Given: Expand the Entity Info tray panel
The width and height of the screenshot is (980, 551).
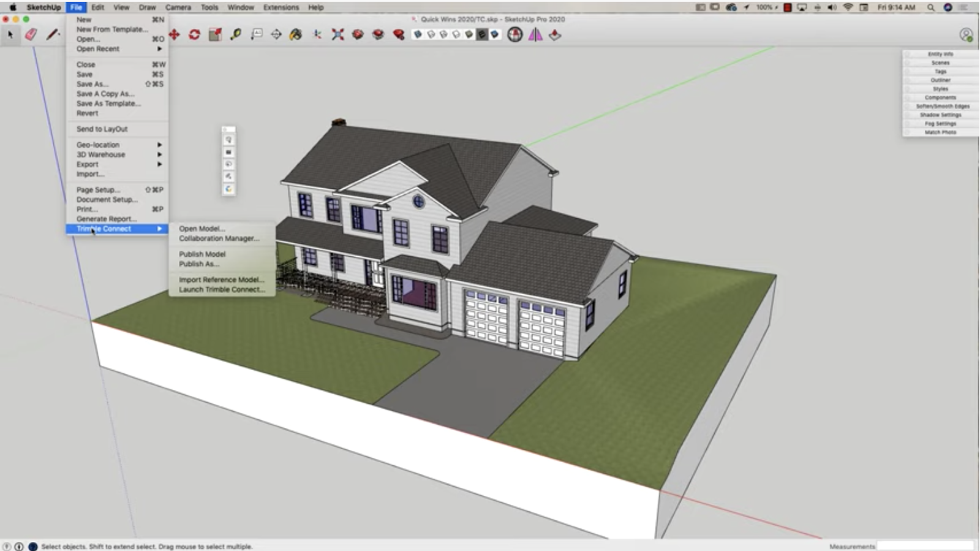Looking at the screenshot, I should click(x=940, y=54).
